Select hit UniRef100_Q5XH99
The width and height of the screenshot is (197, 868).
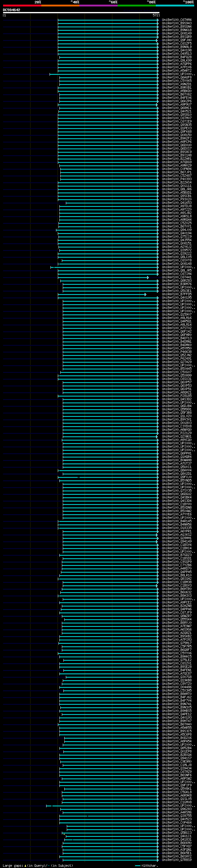[176, 376]
